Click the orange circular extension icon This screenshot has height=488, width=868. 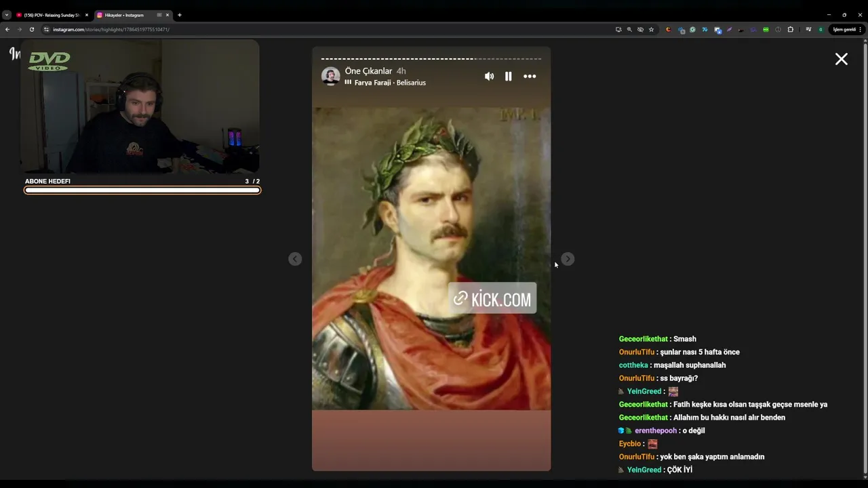pyautogui.click(x=669, y=29)
